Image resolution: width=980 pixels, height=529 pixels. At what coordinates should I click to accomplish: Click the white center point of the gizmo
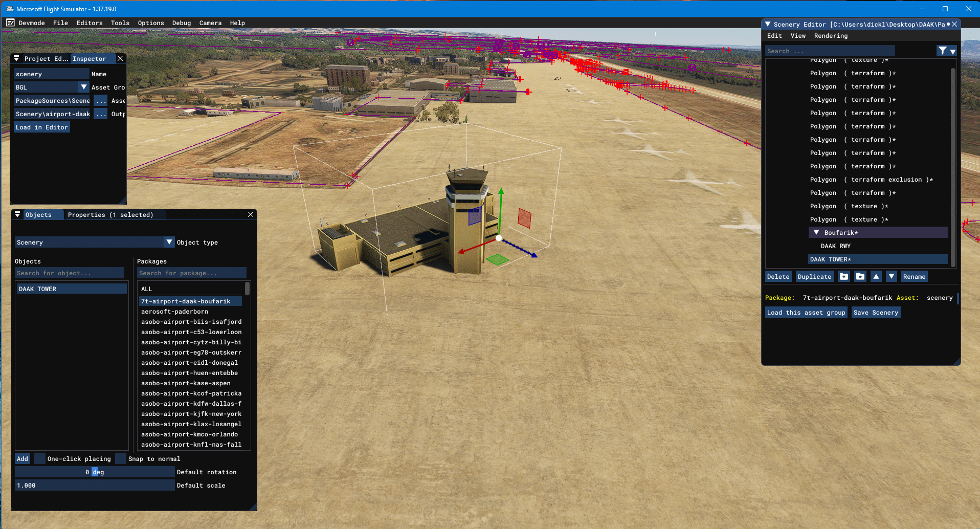pos(499,238)
